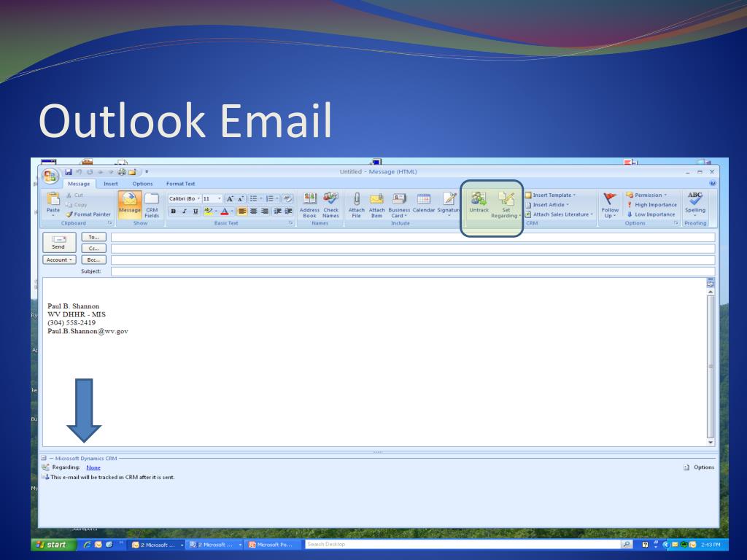Insert a Business Card
The height and width of the screenshot is (560, 747).
(x=399, y=205)
